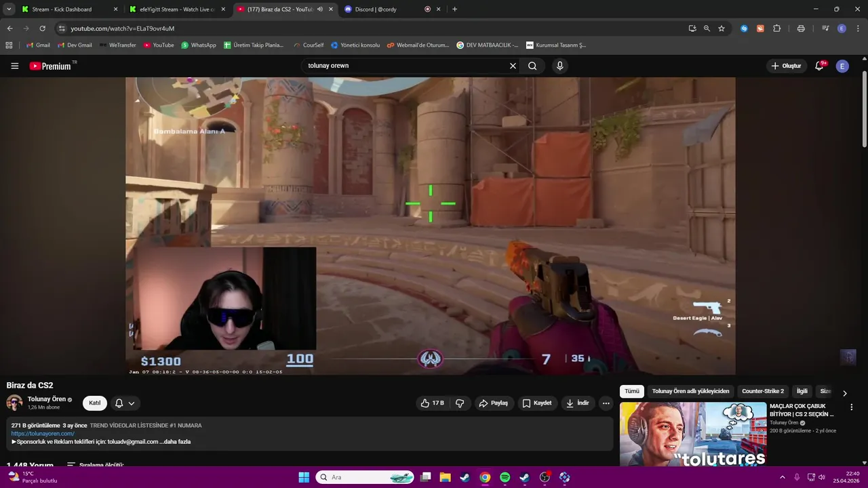Click the İndir download button

coord(578,403)
